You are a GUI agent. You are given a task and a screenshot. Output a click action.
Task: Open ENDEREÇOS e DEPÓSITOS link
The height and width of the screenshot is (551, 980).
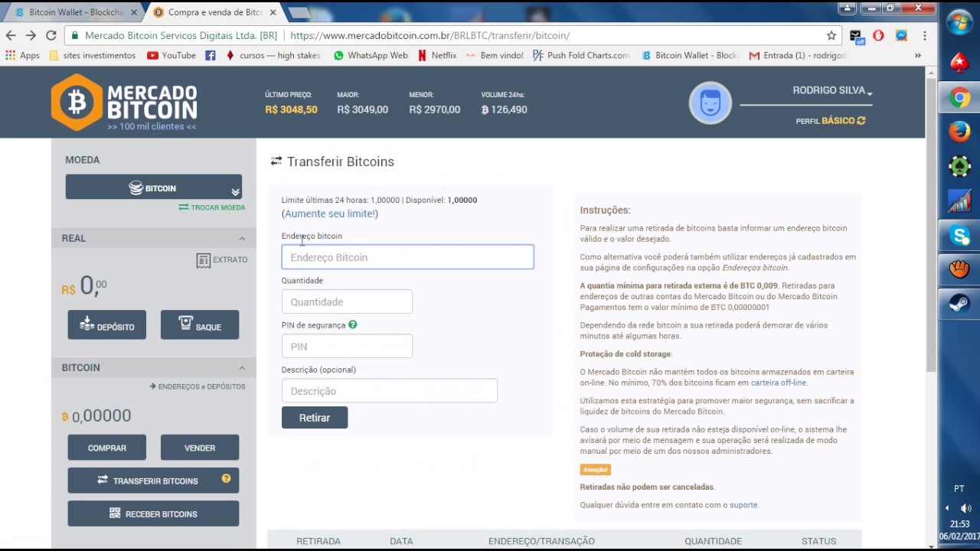point(198,386)
